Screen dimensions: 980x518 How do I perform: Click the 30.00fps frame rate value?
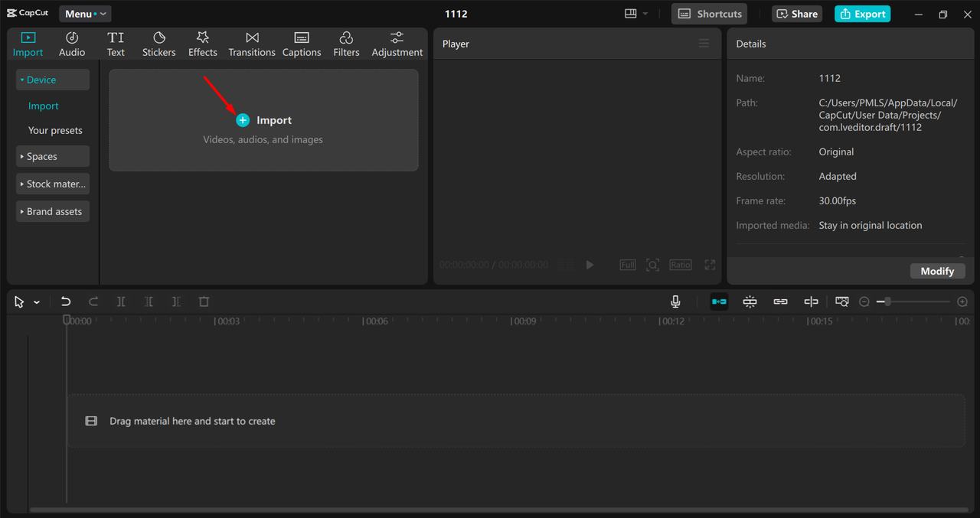point(838,200)
